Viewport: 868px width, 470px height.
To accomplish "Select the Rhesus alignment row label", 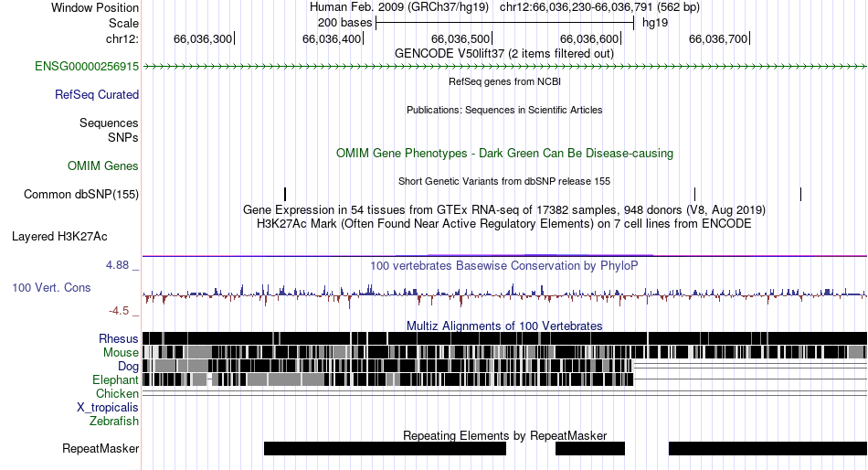I will tap(119, 338).
